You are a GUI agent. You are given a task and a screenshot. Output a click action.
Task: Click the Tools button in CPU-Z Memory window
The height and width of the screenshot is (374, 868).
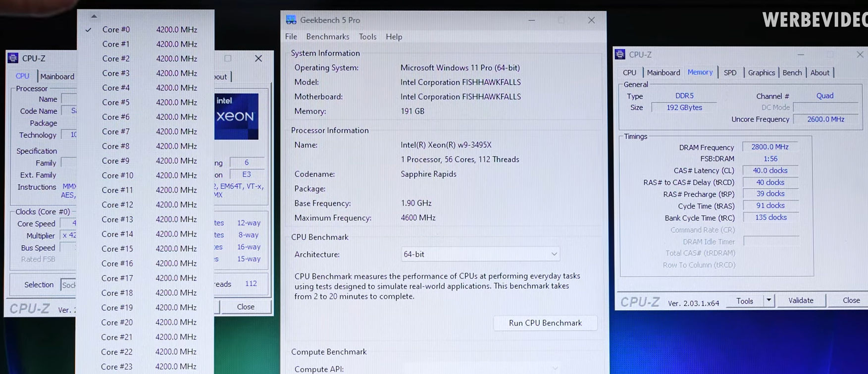pyautogui.click(x=745, y=301)
